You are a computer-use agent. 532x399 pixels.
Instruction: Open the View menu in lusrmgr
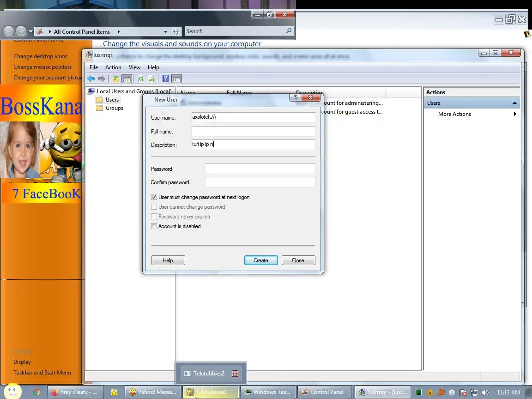(x=134, y=67)
